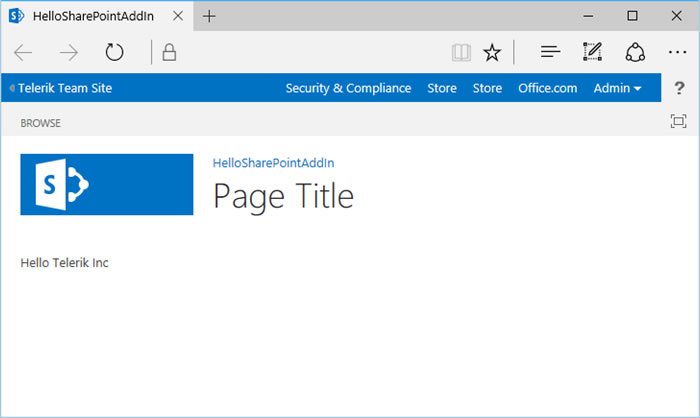700x418 pixels.
Task: Open Security & Compliance link
Action: (x=348, y=88)
